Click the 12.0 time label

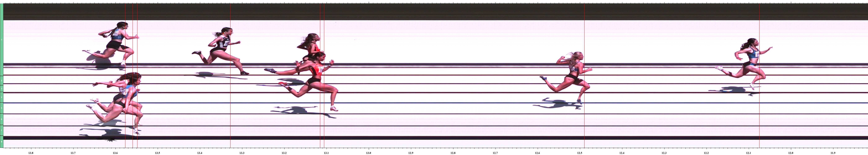point(791,153)
